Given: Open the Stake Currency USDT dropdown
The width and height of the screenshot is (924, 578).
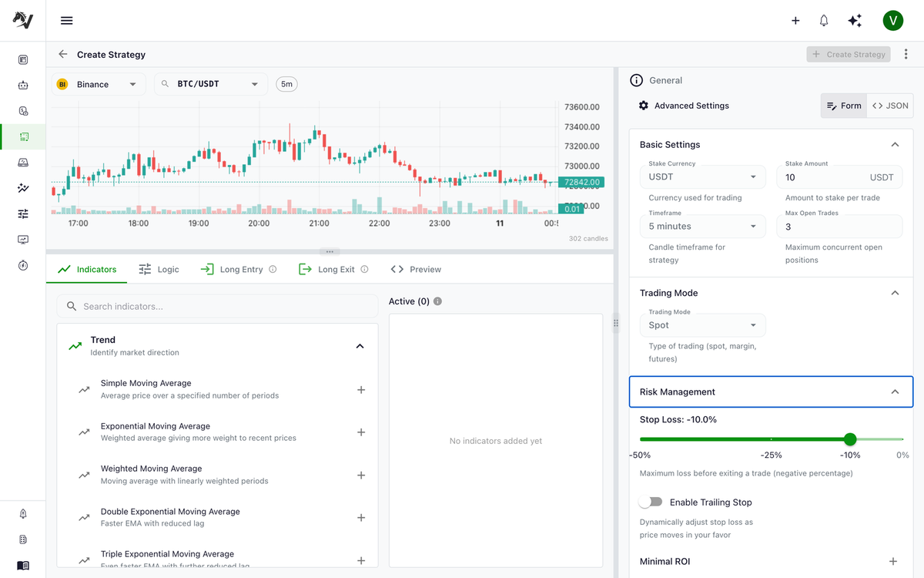Looking at the screenshot, I should click(703, 177).
